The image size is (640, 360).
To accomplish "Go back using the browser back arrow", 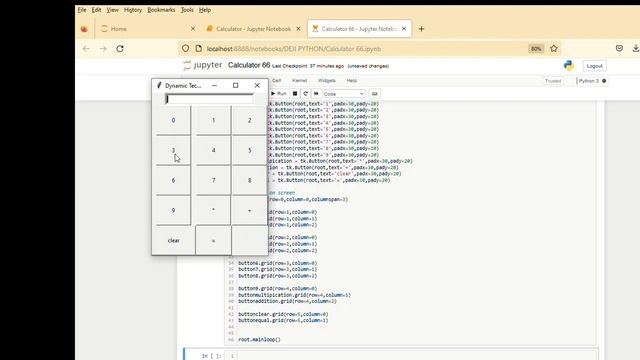I will 86,49.
